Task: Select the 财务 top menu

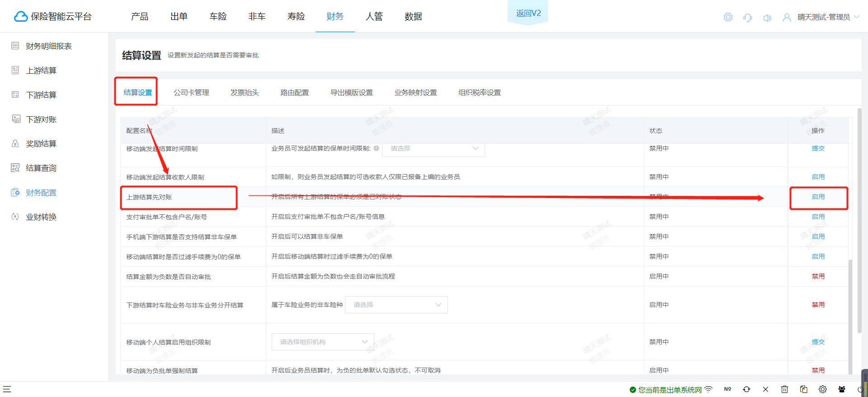Action: pos(335,16)
